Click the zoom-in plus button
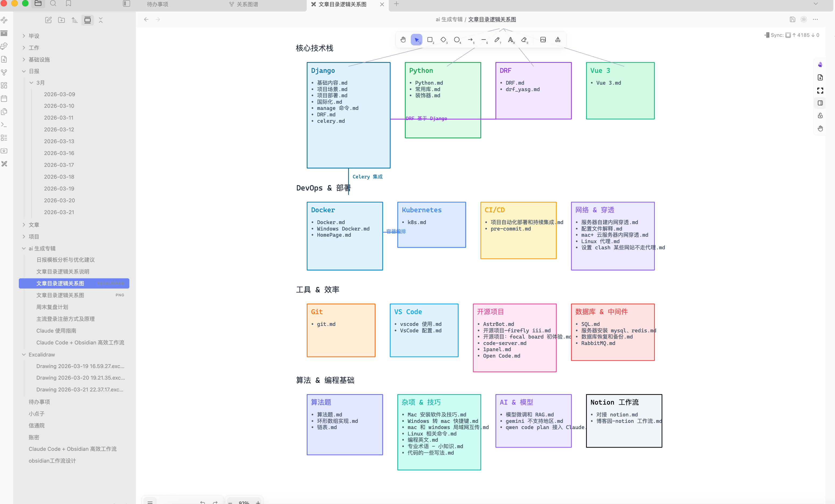The image size is (835, 504). pos(258,502)
